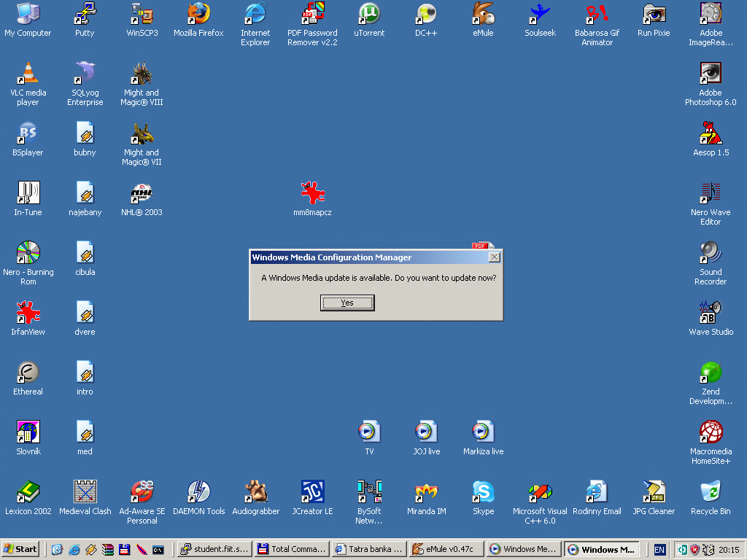Select the Putty desktop shortcut
Viewport: 747px width, 560px height.
click(85, 15)
